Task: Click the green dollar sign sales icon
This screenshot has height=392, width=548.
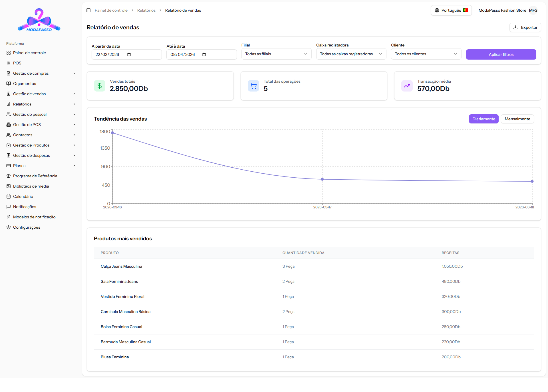Action: 100,86
